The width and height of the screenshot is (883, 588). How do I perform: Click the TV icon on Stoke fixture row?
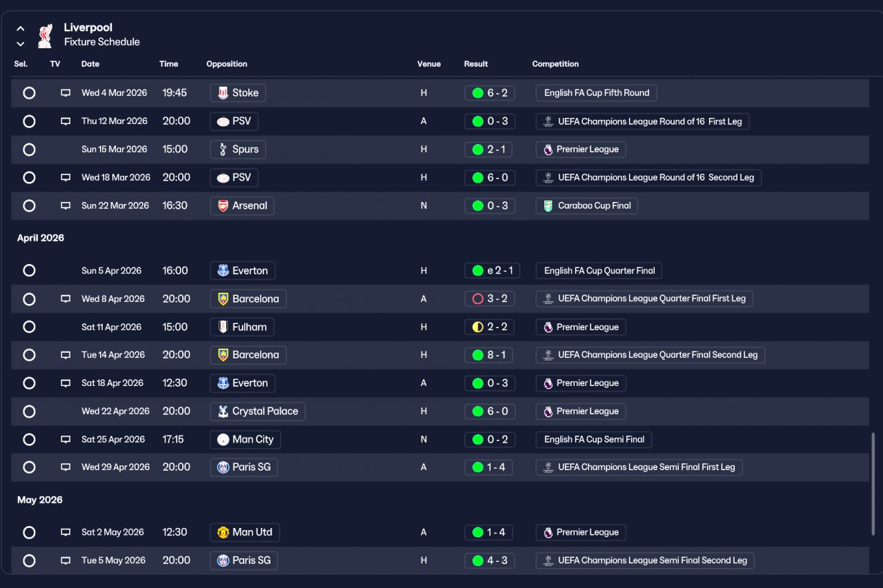[x=66, y=93]
